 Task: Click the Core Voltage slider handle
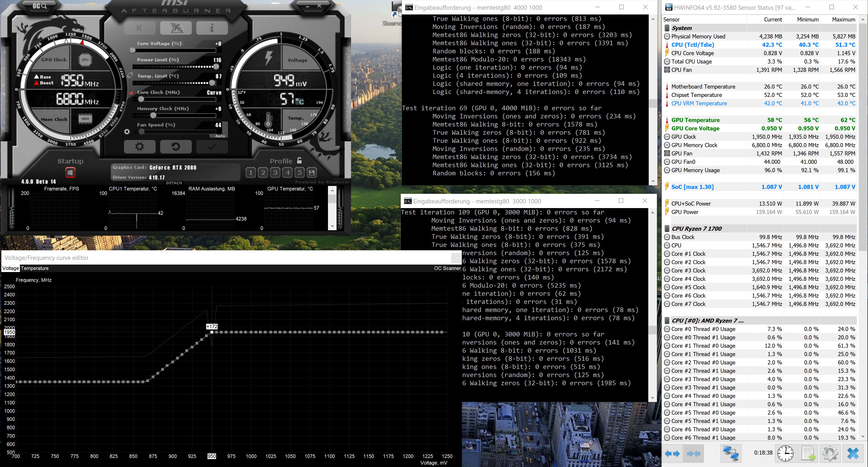click(x=133, y=51)
